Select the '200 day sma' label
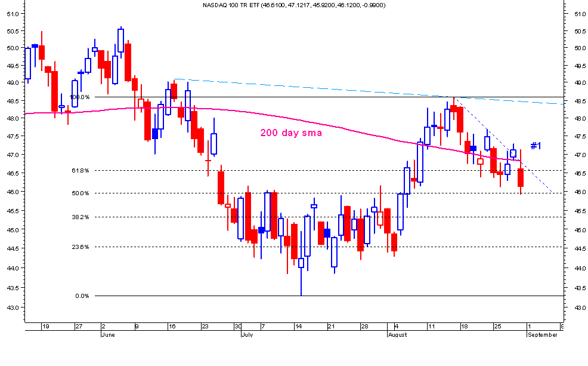588x366 pixels. coord(291,133)
